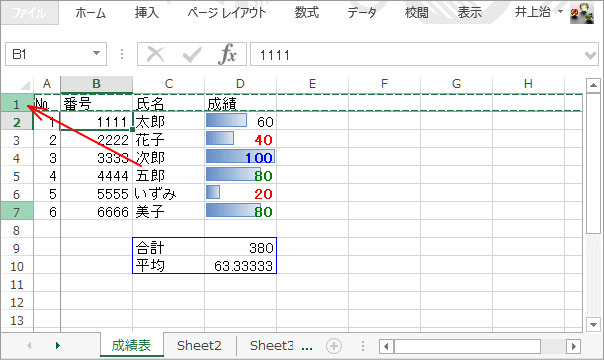
Task: Click the 五郎 name cell
Action: [169, 176]
